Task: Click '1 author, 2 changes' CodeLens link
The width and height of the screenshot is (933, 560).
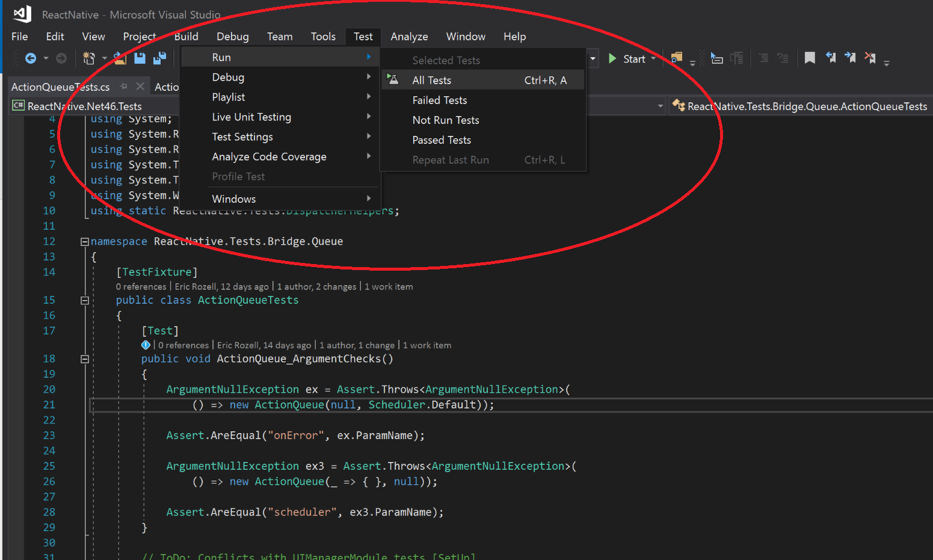Action: pos(316,287)
